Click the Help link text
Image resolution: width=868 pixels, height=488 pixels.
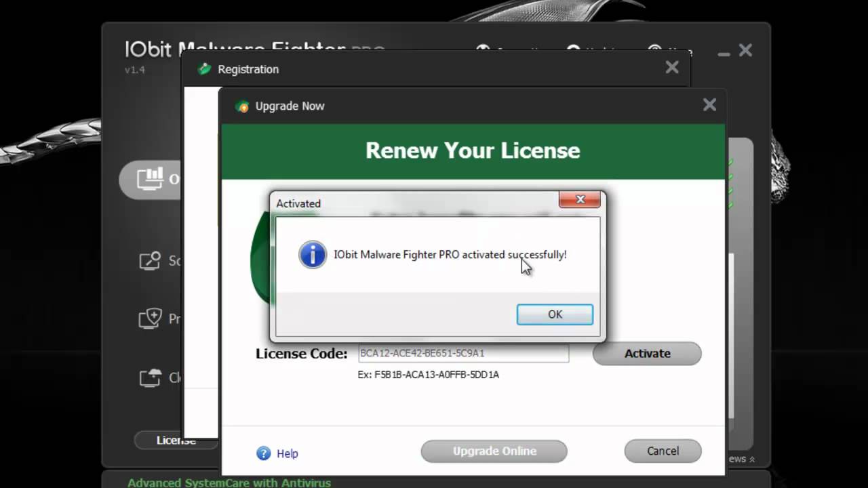(288, 453)
